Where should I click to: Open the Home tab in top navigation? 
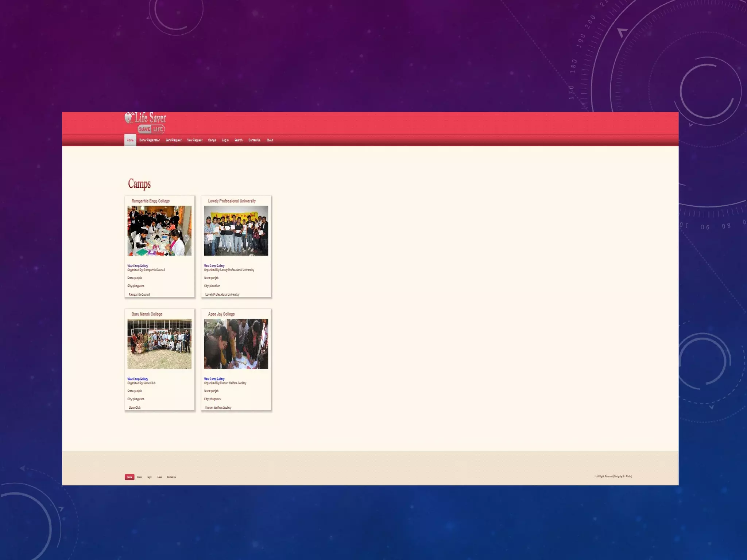point(130,140)
